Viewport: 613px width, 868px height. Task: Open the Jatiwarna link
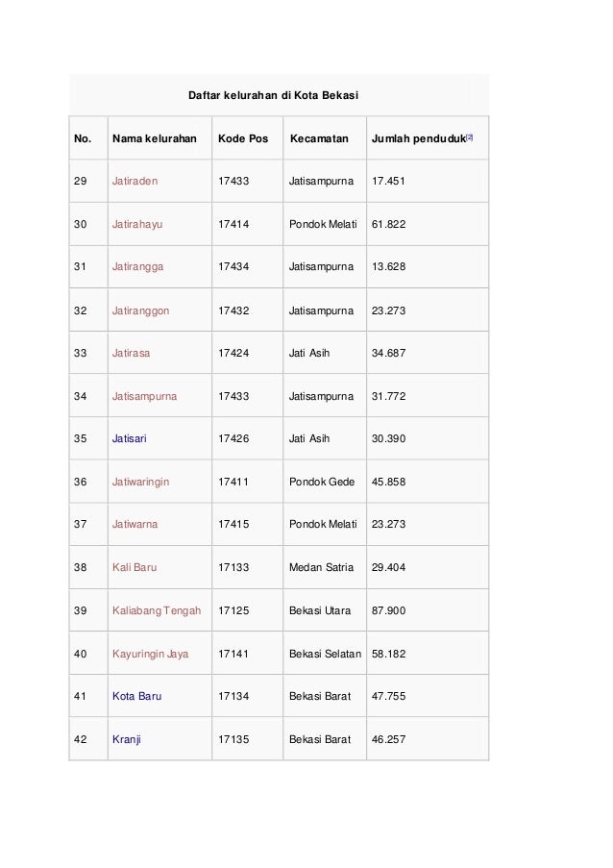tap(135, 524)
